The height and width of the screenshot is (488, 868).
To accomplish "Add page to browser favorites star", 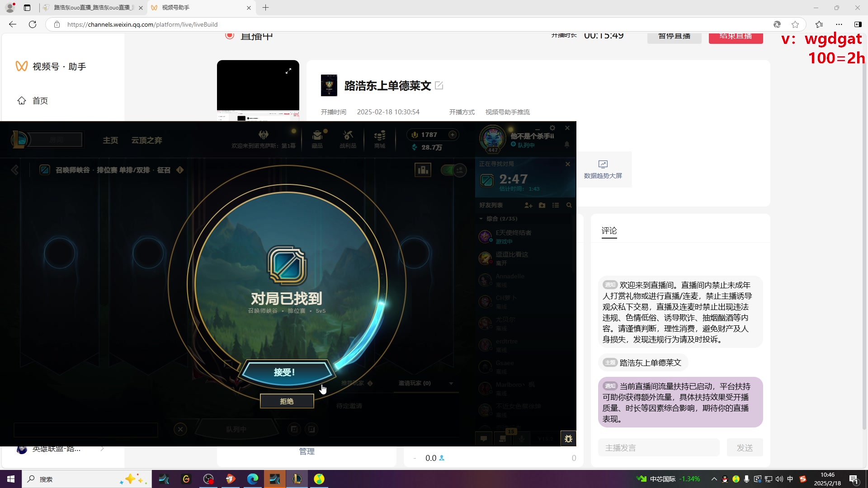I will click(795, 24).
